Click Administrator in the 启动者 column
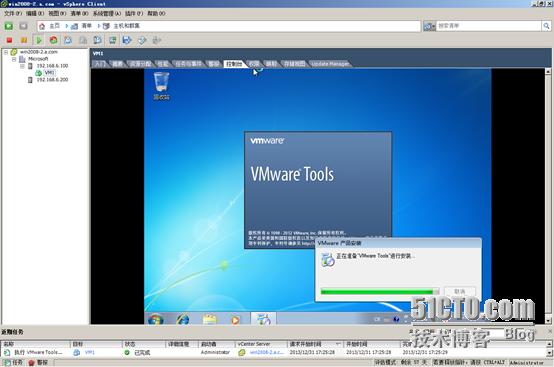 [x=215, y=353]
